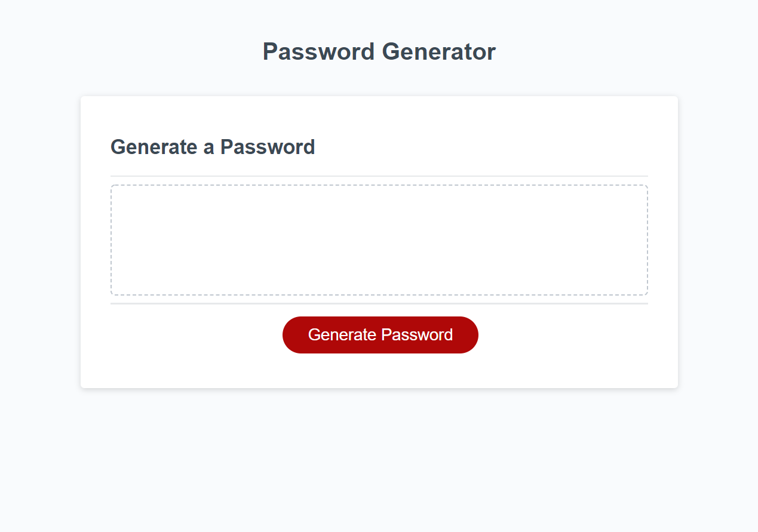Click inside the empty password output box

[x=379, y=240]
